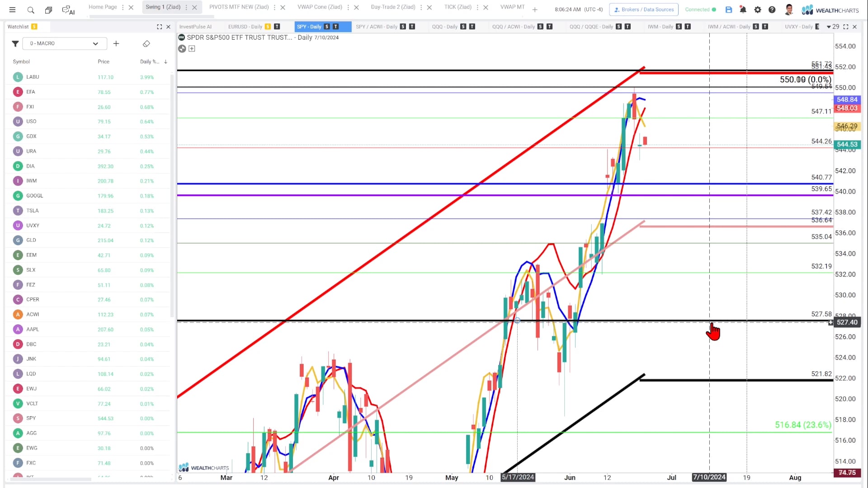The width and height of the screenshot is (868, 488).
Task: Open the symbol search magnifier
Action: click(x=31, y=9)
